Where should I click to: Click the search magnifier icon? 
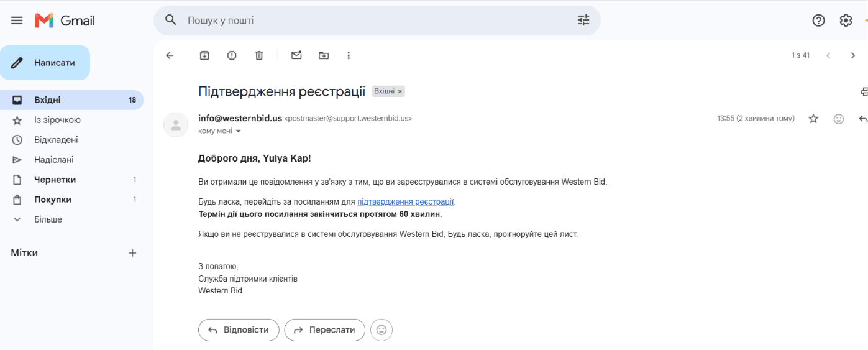[x=171, y=21]
